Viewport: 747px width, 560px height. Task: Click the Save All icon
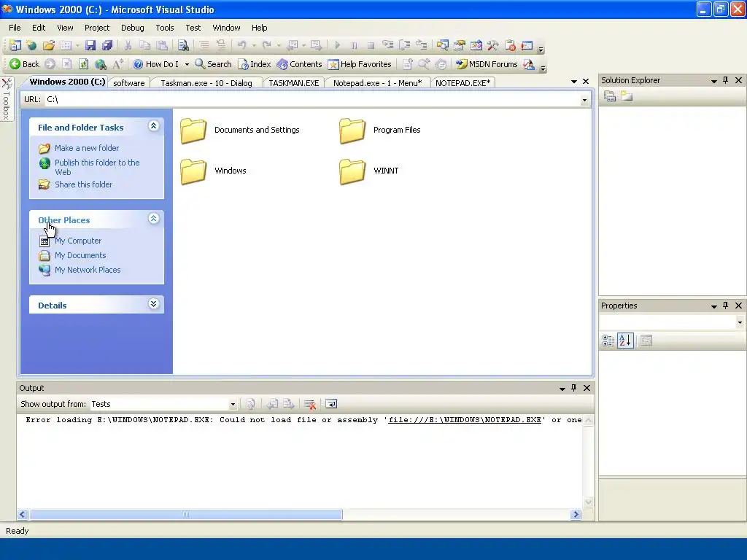click(x=107, y=45)
